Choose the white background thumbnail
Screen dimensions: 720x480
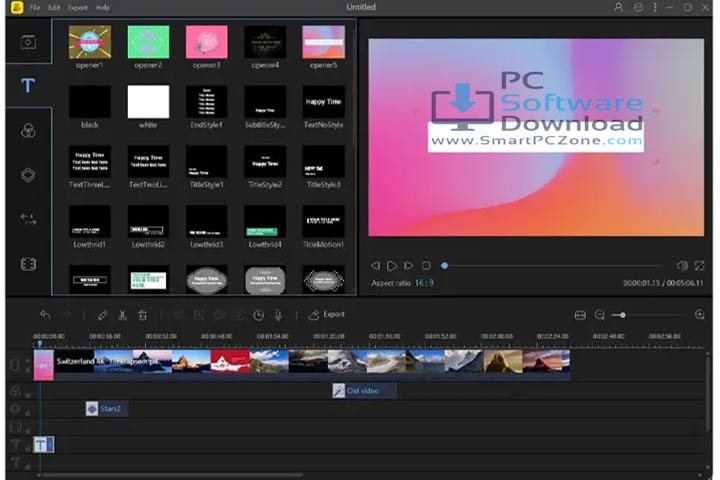[148, 102]
